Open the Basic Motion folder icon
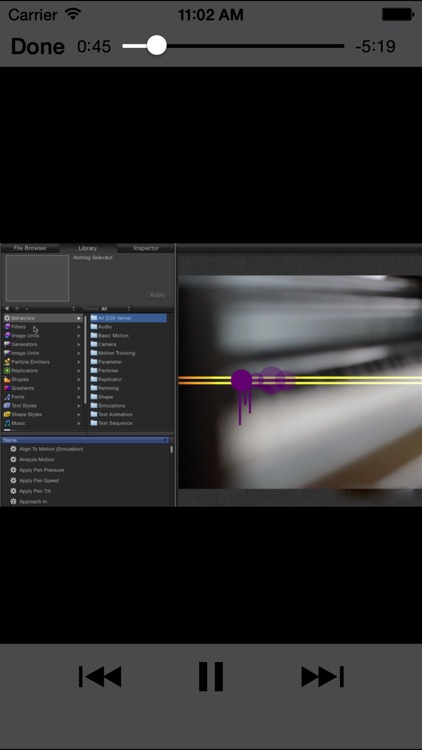The height and width of the screenshot is (750, 422). point(94,335)
